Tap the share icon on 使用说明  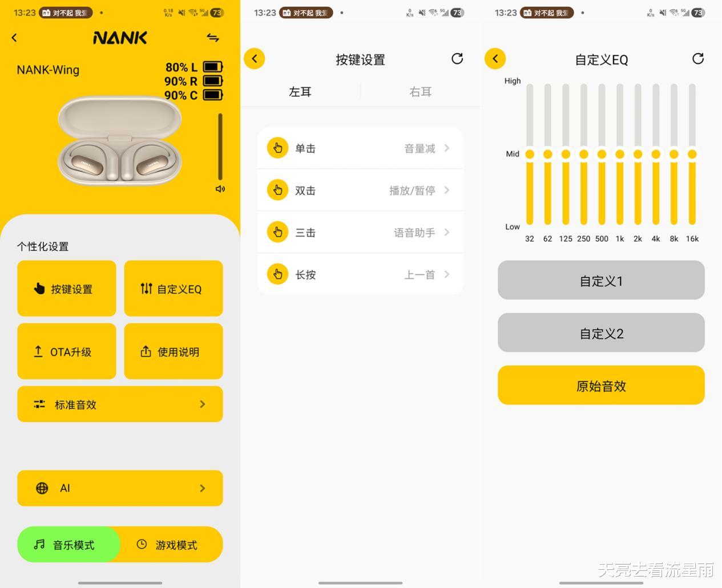point(146,351)
